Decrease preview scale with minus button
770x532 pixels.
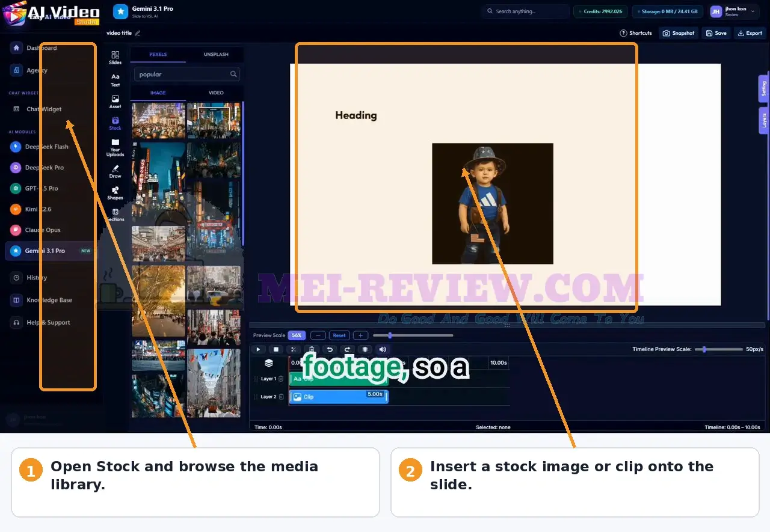click(x=318, y=335)
